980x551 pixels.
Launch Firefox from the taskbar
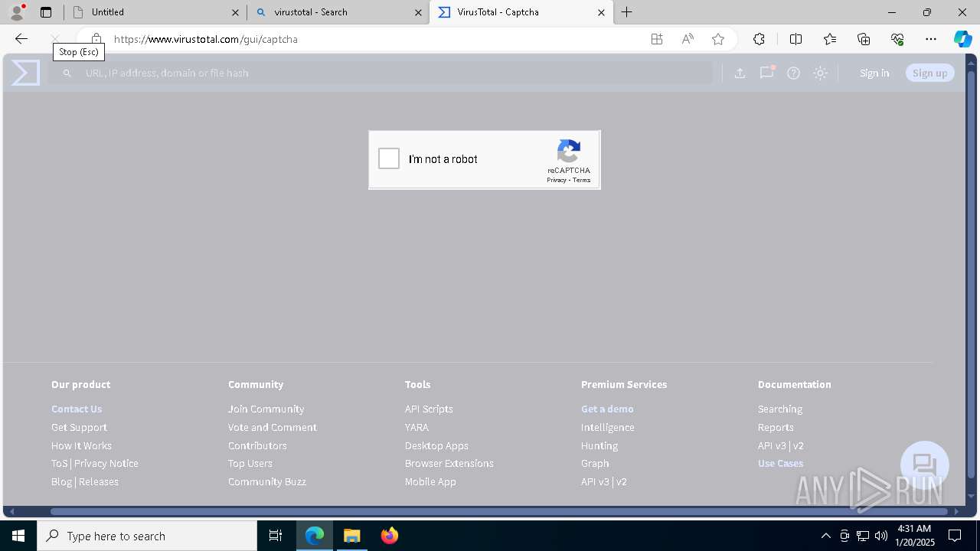pos(390,536)
